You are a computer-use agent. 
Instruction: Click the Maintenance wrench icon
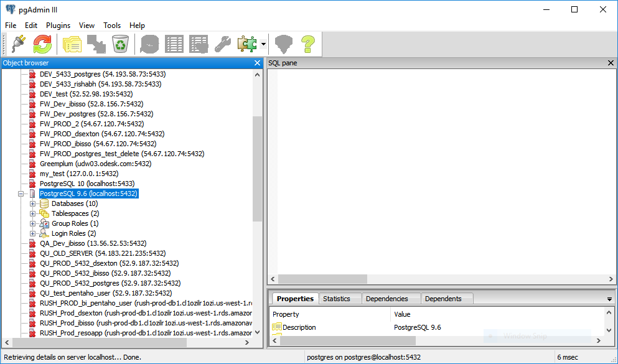point(222,44)
